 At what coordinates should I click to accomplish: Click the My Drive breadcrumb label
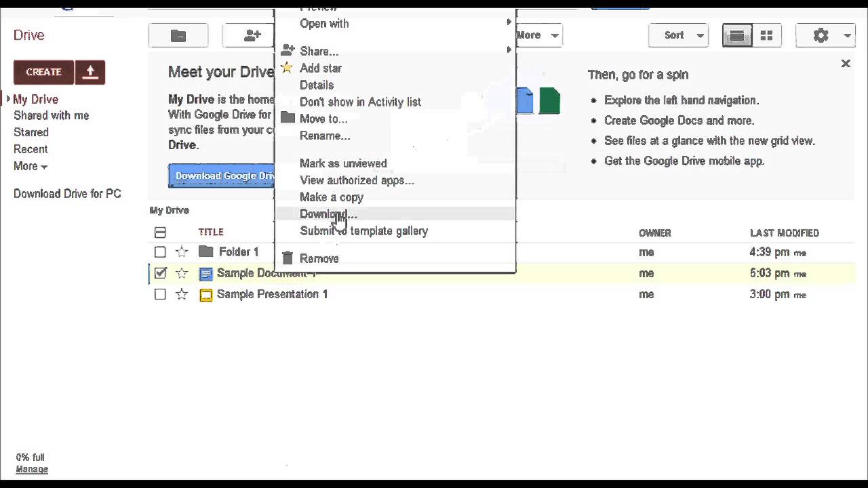coord(170,211)
